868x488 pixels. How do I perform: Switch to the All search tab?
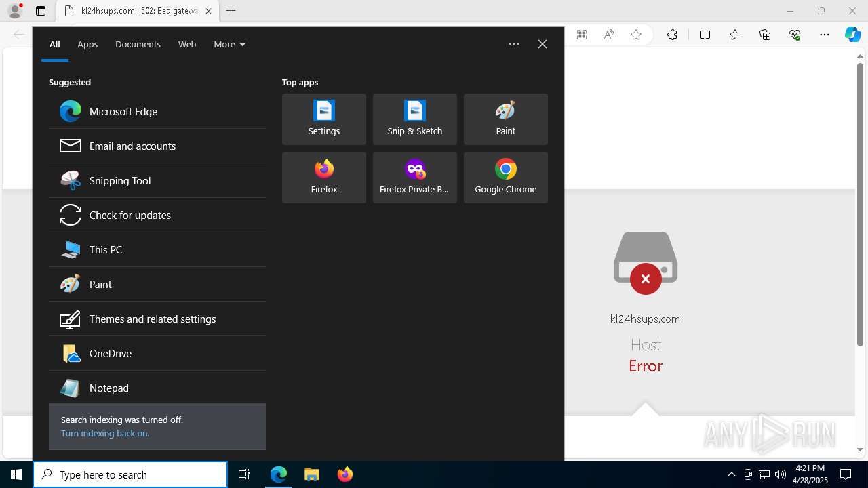click(x=54, y=44)
